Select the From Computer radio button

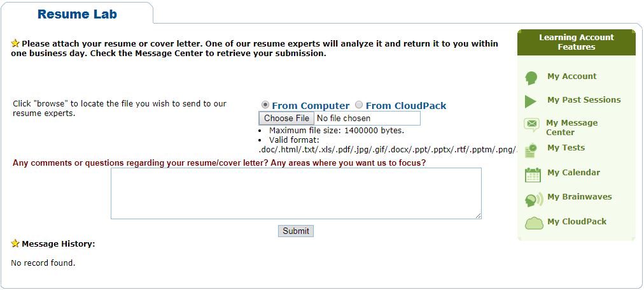click(265, 105)
